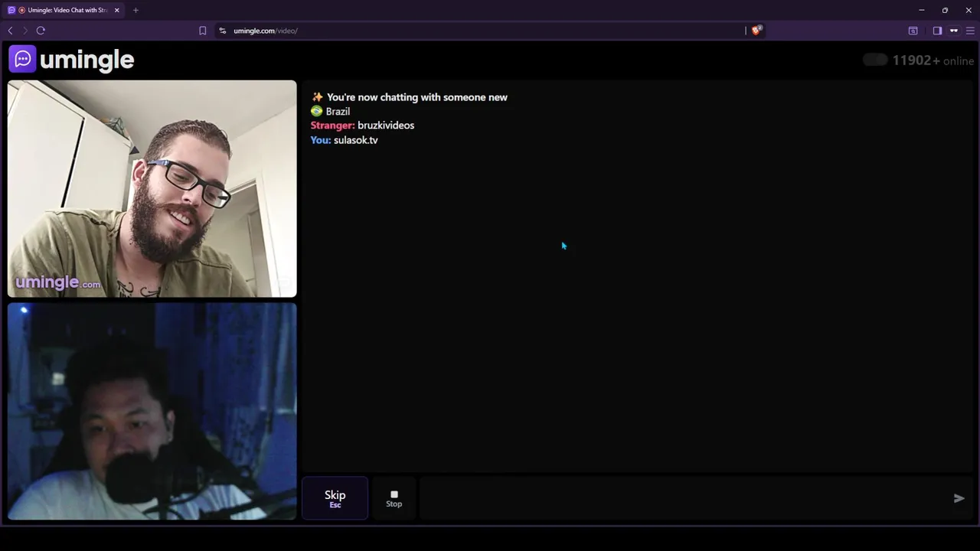Click stranger message bruzkivideos

(x=385, y=126)
